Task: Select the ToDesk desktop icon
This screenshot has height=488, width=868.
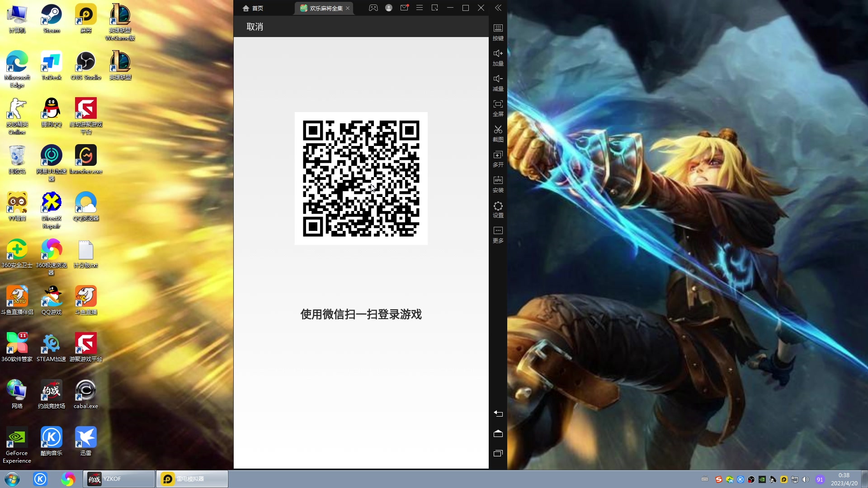Action: [x=52, y=66]
